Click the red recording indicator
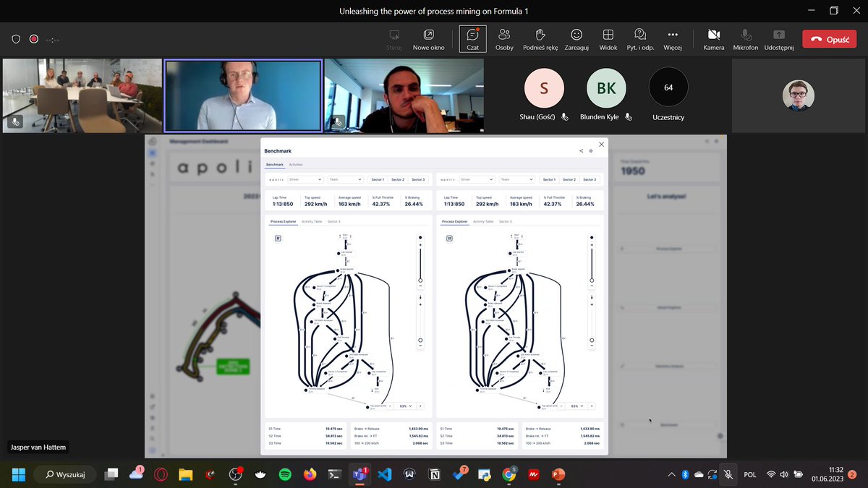Screen dimensions: 868x488 click(33, 39)
